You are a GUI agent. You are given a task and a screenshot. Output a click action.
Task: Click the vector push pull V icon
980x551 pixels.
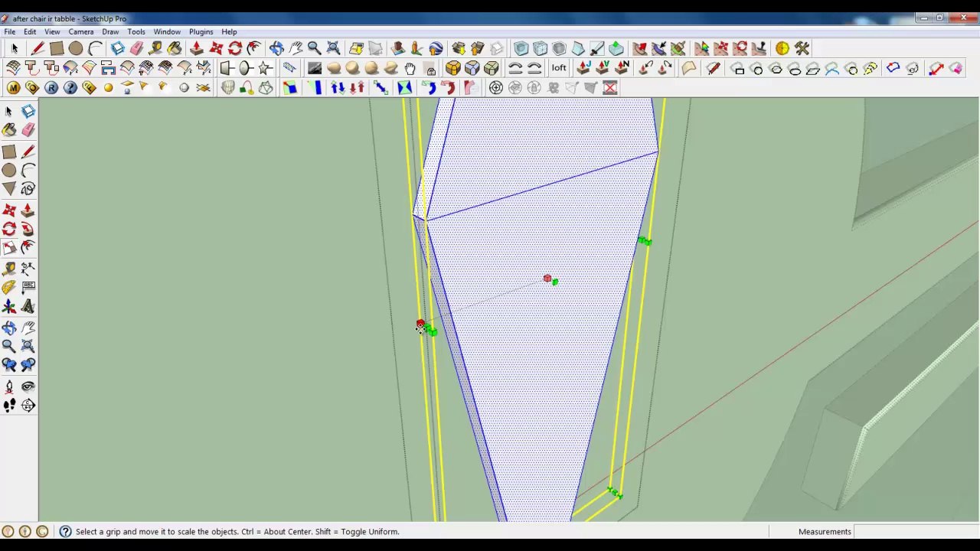point(603,68)
